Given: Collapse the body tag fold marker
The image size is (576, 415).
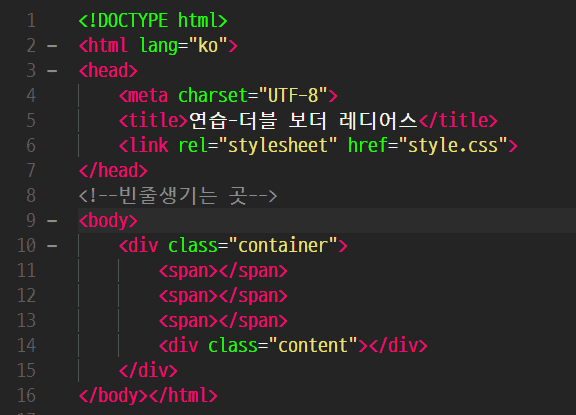Looking at the screenshot, I should 52,221.
